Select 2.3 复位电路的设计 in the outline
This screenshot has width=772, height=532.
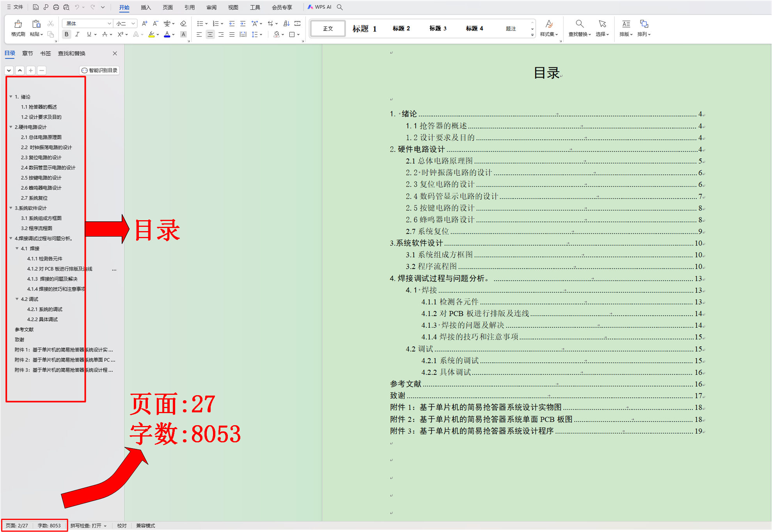click(x=41, y=157)
